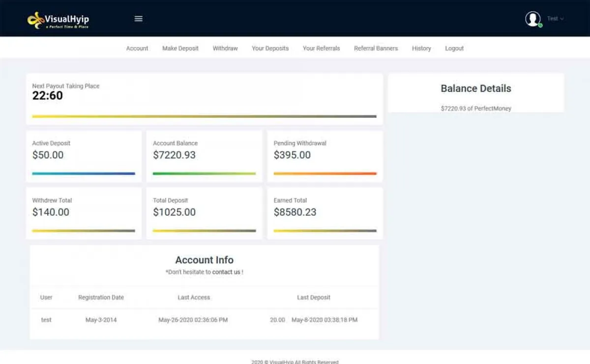The image size is (590, 364).
Task: Click the $8580.23 Earned Total value
Action: tap(295, 212)
